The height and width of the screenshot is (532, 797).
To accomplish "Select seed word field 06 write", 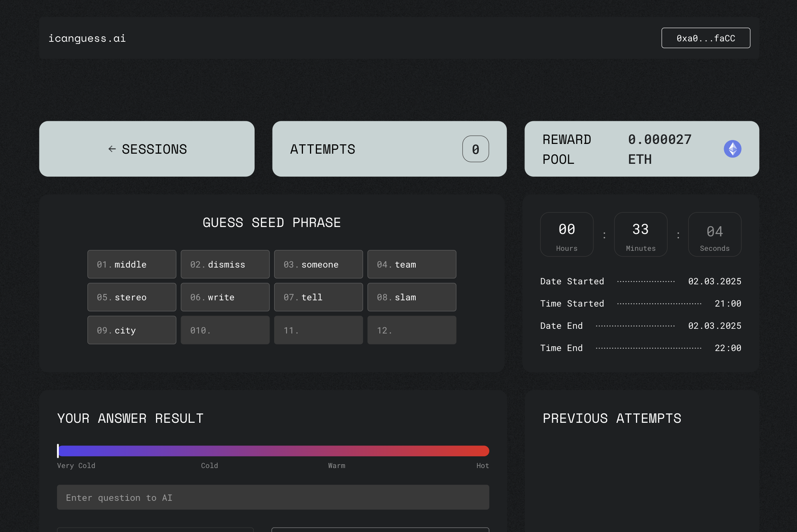I will click(x=225, y=297).
